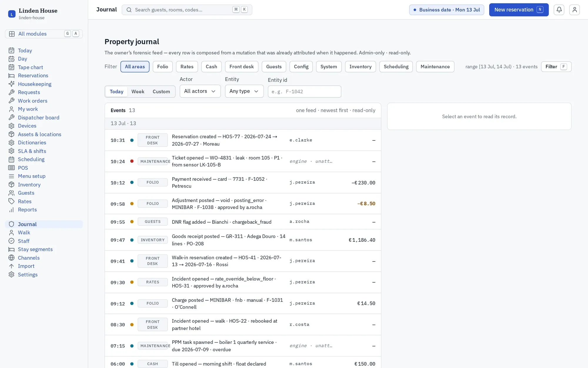Open the All actors dropdown
588x368 pixels.
coord(200,91)
